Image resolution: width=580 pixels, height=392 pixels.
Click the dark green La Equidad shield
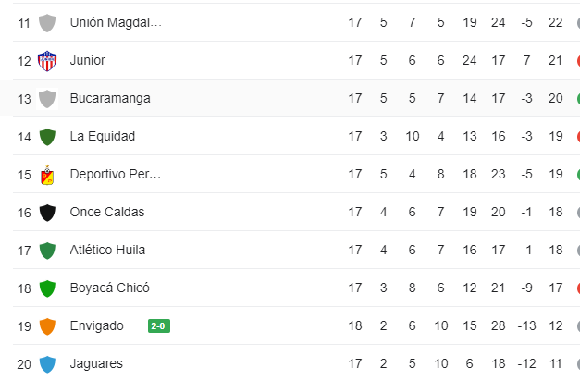click(47, 137)
